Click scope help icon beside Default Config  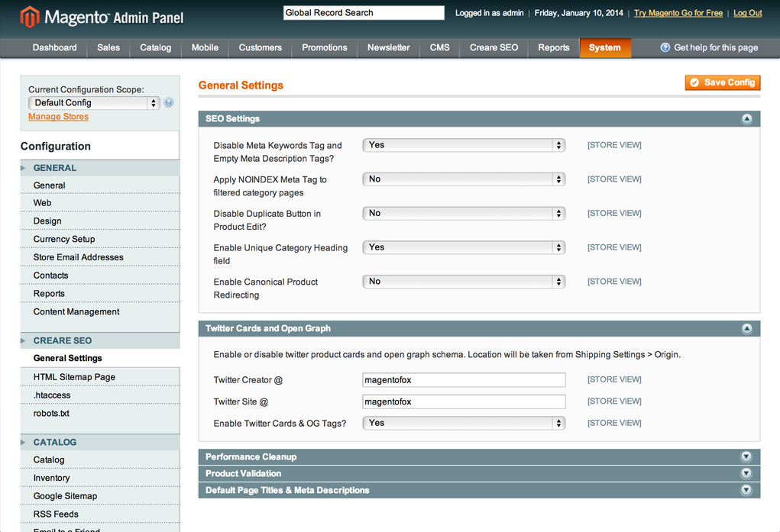tap(169, 102)
